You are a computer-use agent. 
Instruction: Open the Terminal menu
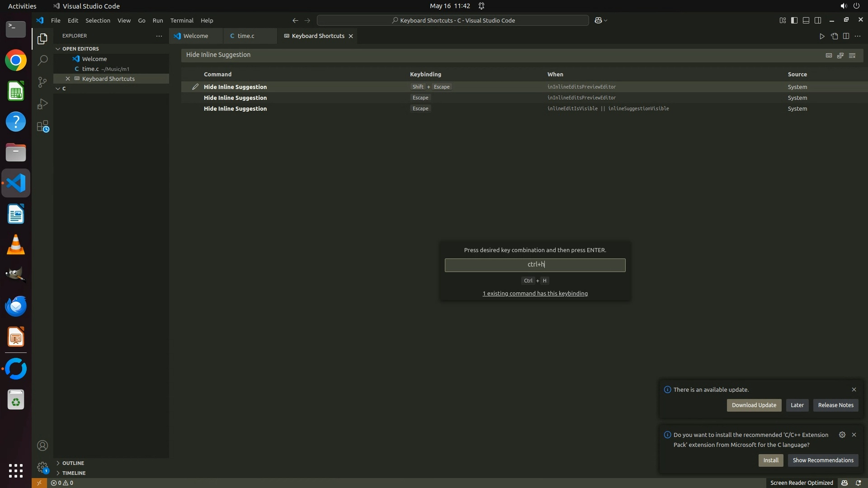pyautogui.click(x=182, y=20)
